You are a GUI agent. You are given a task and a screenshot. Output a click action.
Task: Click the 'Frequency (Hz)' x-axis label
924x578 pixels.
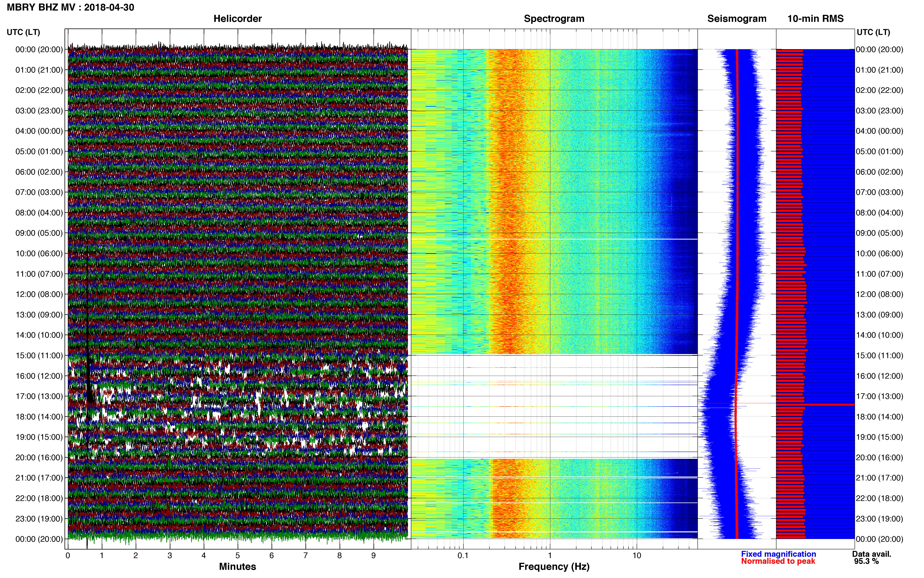point(554,566)
